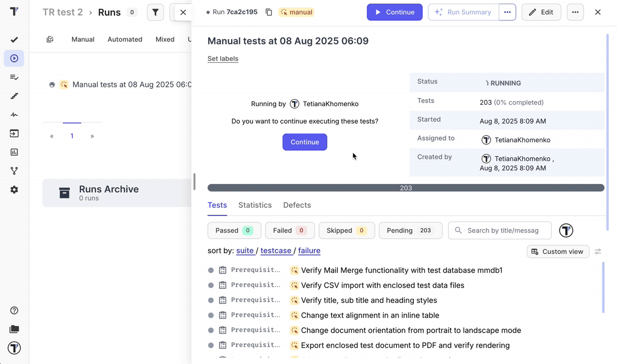Viewport: 617px width, 364px height.
Task: Clear filter with X next to funnel
Action: click(183, 12)
